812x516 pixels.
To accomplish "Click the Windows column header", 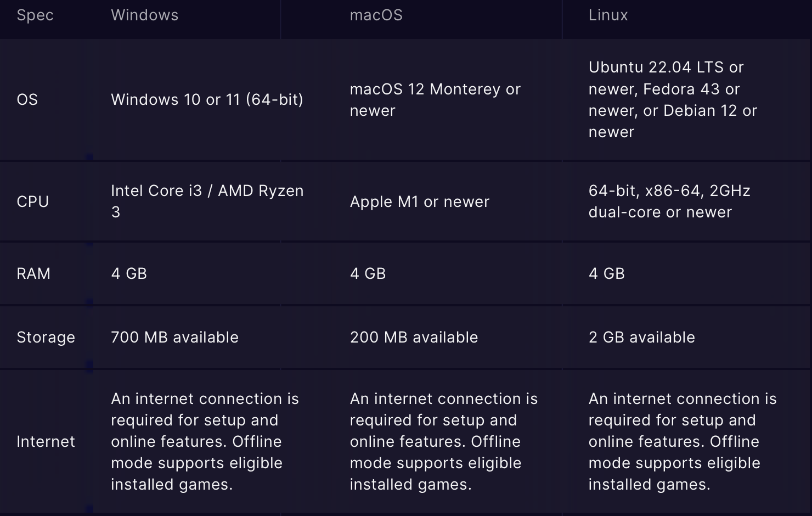I will coord(144,15).
